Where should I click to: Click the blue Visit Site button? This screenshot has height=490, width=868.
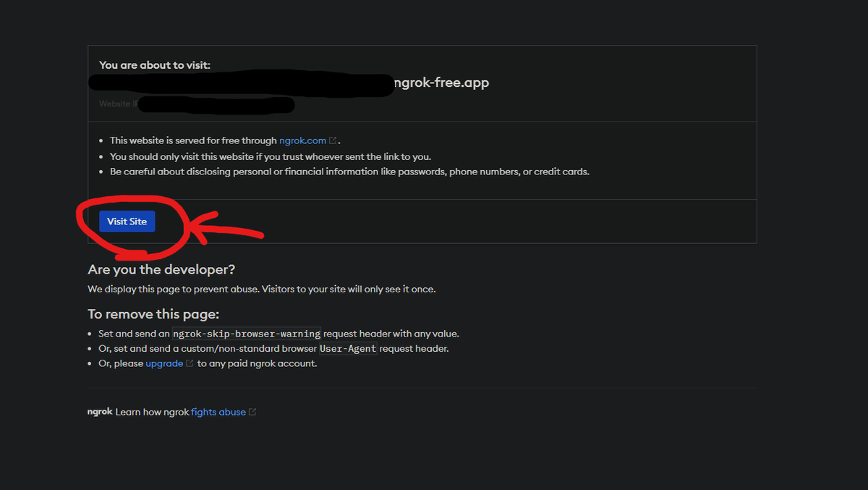(x=127, y=221)
